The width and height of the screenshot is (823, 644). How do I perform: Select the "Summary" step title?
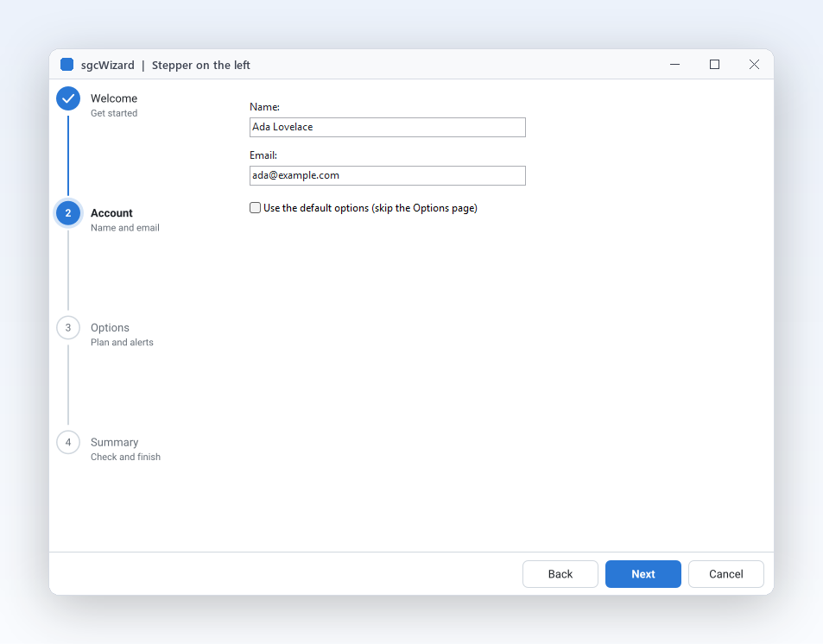click(114, 443)
